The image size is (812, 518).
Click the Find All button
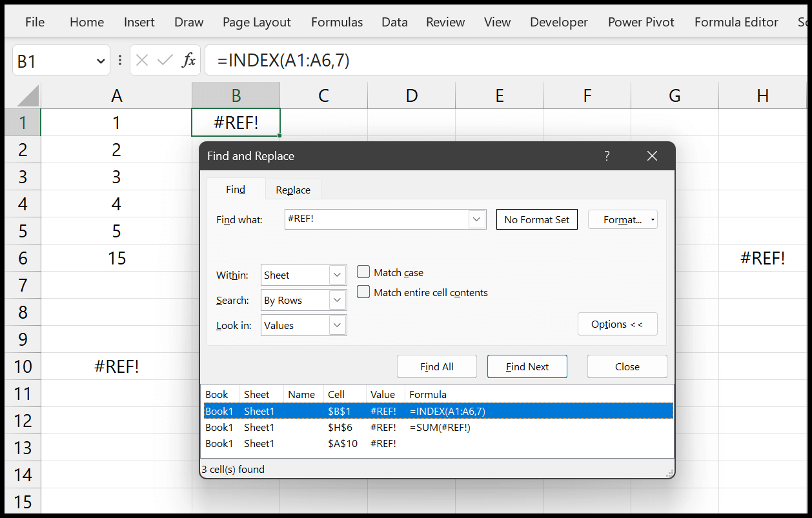pos(436,366)
